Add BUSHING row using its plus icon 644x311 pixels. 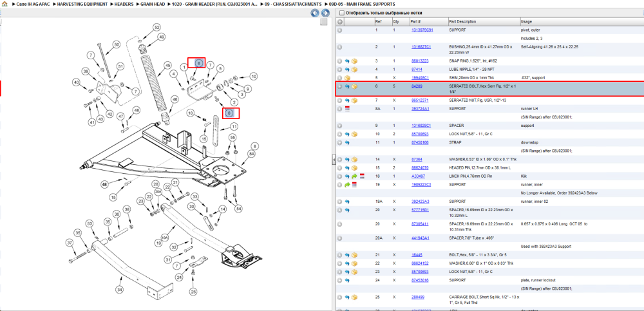pyautogui.click(x=340, y=47)
